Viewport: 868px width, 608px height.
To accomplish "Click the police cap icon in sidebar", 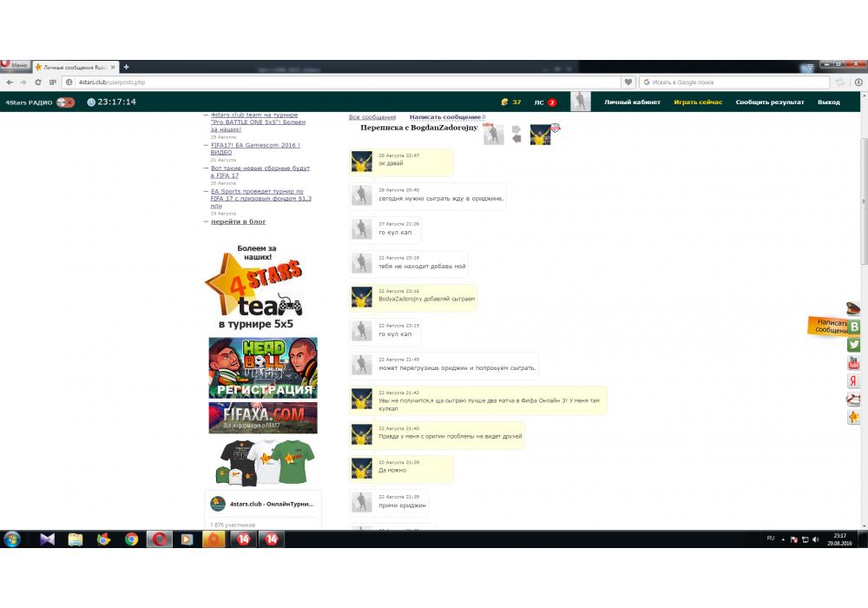I will 854,308.
